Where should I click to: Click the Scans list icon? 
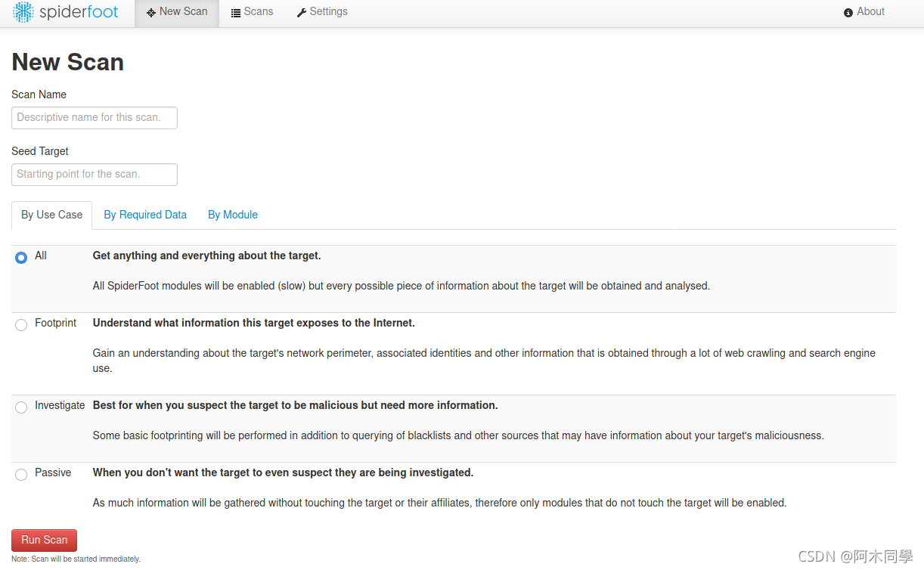(236, 13)
